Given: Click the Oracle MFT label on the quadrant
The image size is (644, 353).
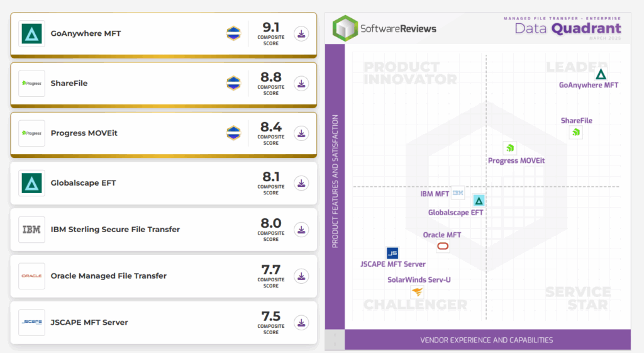Looking at the screenshot, I should click(442, 235).
